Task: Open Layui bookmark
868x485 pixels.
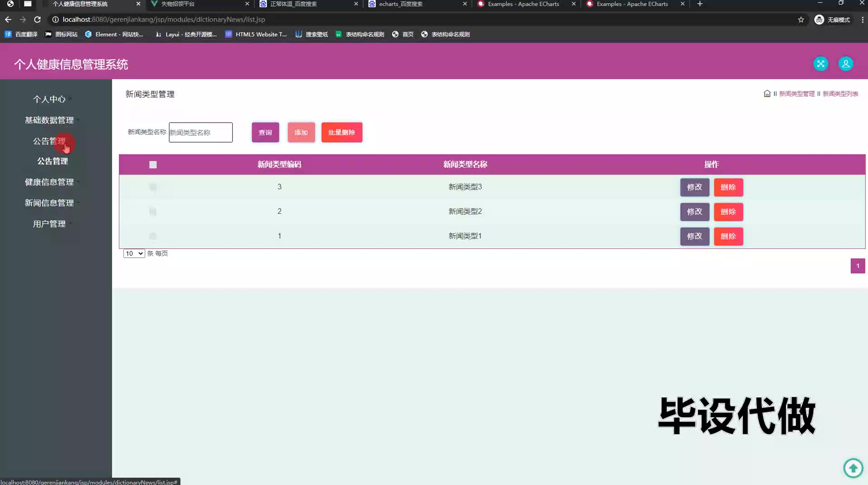Action: 186,34
